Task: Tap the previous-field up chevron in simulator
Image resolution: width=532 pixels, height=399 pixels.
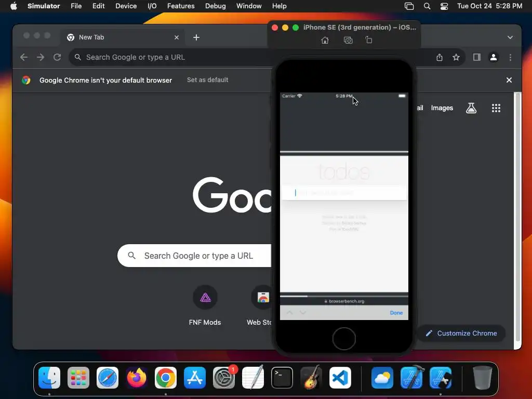Action: (289, 312)
